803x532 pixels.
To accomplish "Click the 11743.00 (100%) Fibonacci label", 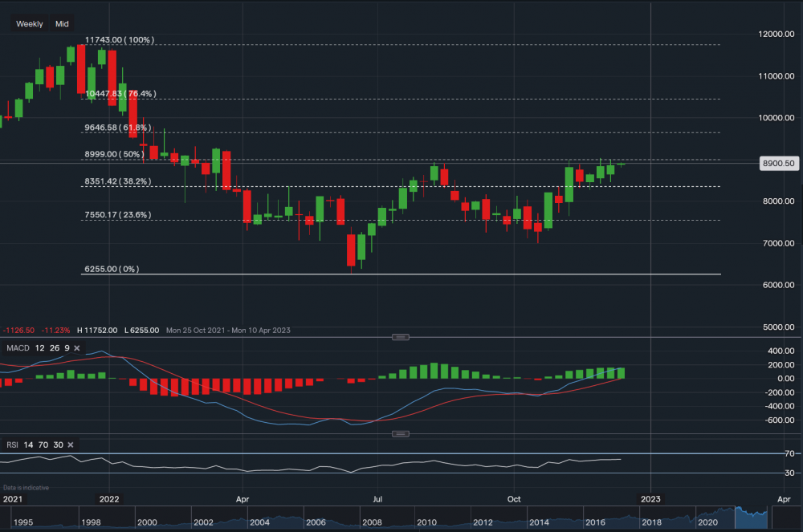I will coord(119,39).
